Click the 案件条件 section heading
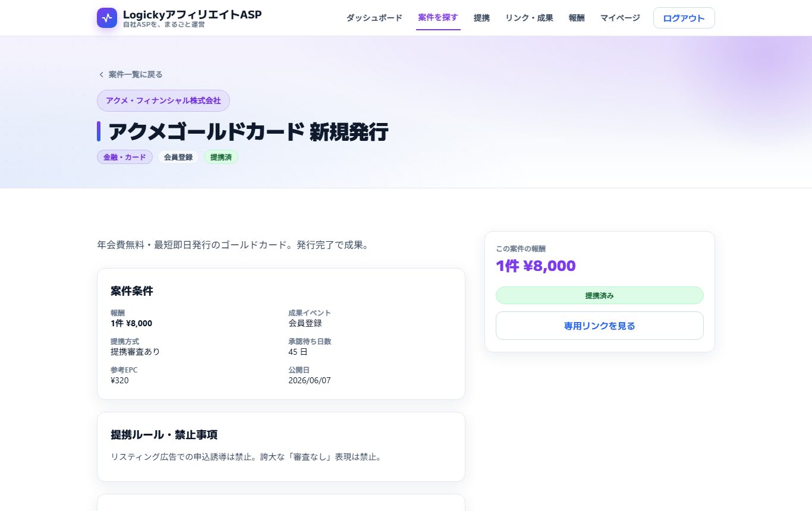The image size is (812, 511). pyautogui.click(x=132, y=291)
